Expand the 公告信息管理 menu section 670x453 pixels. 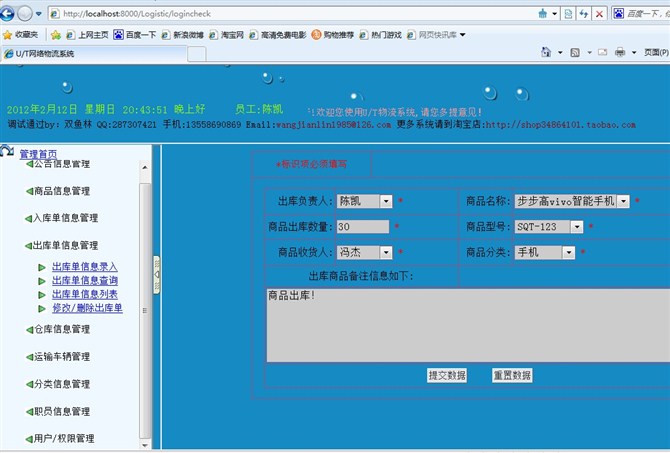(x=58, y=164)
